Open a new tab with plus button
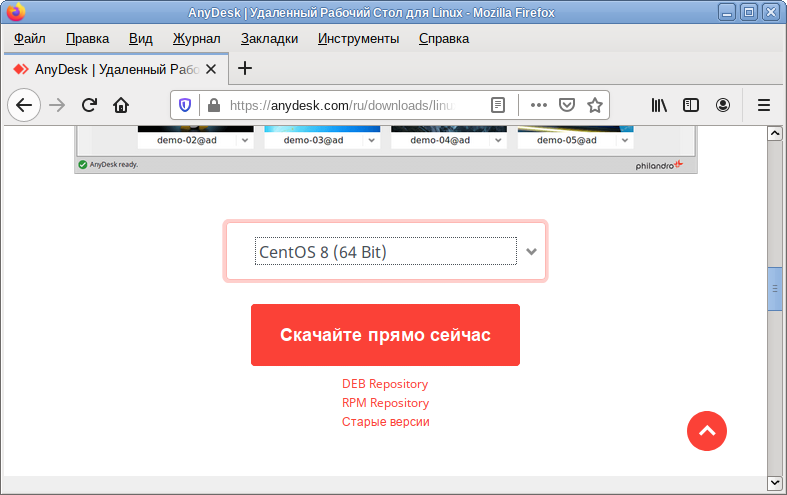The image size is (787, 495). click(245, 68)
